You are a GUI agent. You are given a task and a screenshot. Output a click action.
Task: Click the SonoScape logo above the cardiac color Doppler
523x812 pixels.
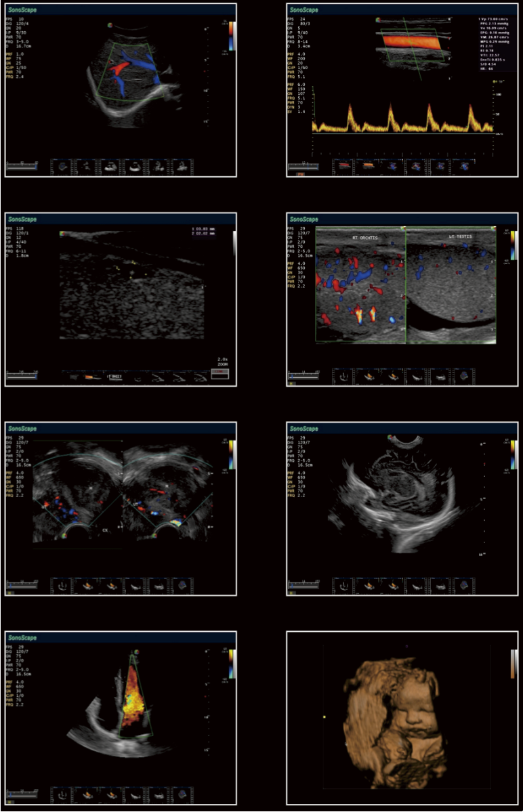point(22,637)
